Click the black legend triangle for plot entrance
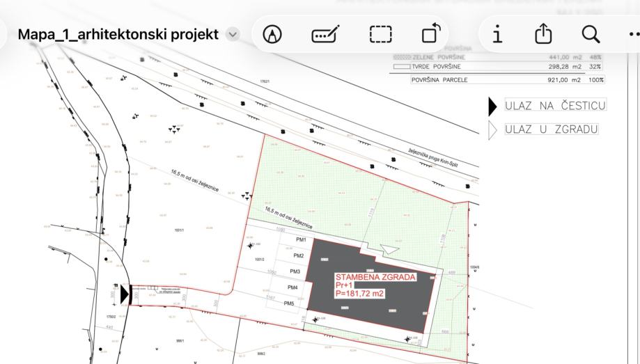Image resolution: width=640 pixels, height=364 pixels. pyautogui.click(x=492, y=106)
